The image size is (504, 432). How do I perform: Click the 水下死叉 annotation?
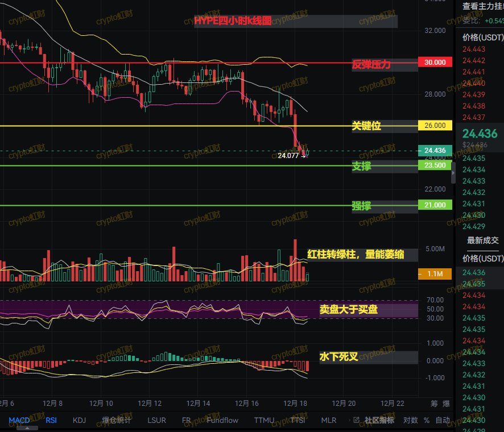(339, 356)
